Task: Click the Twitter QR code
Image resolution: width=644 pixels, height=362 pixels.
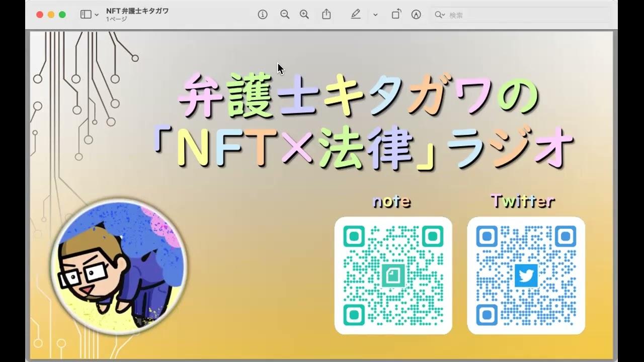Action: [x=526, y=276]
